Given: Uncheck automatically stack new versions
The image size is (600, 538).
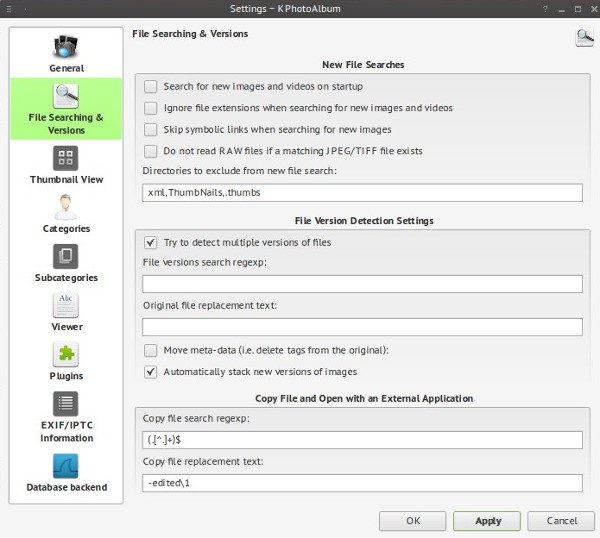Looking at the screenshot, I should click(x=150, y=372).
